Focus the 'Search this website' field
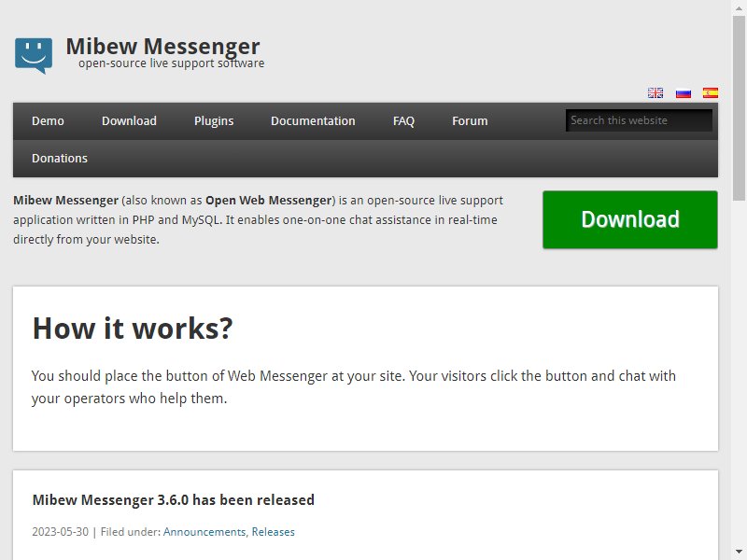The height and width of the screenshot is (560, 747). (x=639, y=120)
